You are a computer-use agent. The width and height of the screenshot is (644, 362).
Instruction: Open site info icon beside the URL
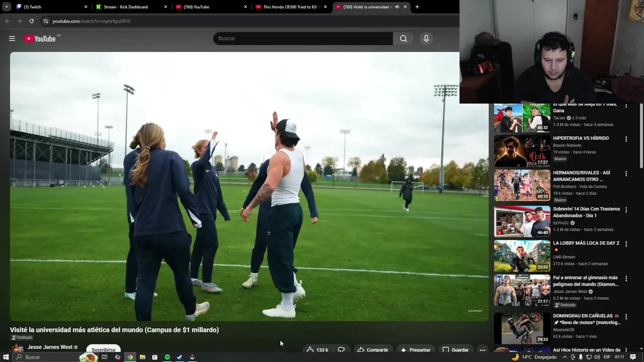tap(46, 21)
